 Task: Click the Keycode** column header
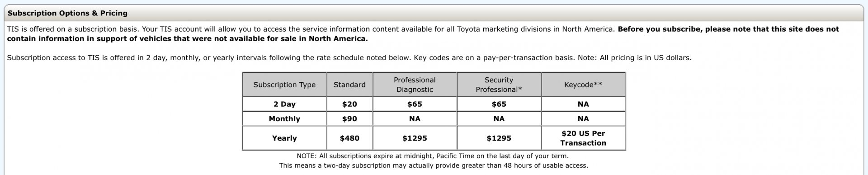coord(583,85)
